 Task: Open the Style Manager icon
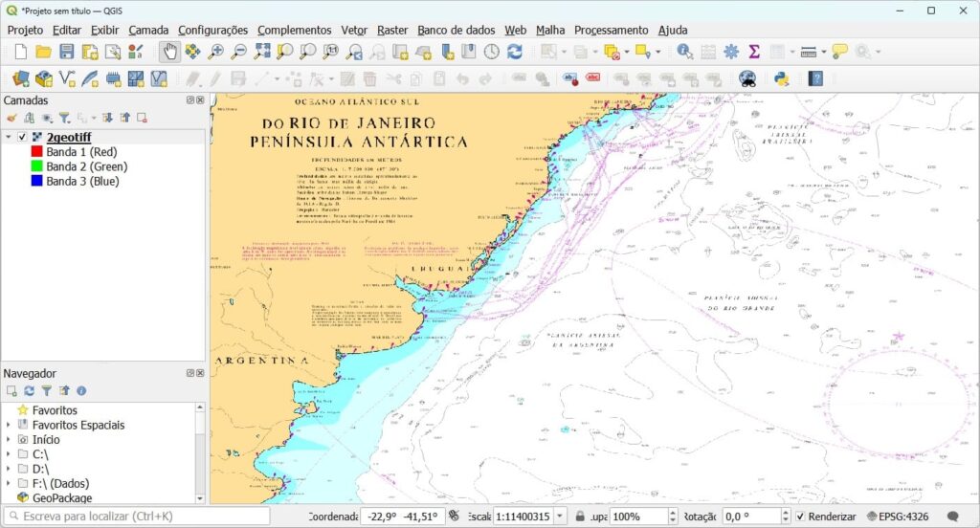pyautogui.click(x=136, y=52)
